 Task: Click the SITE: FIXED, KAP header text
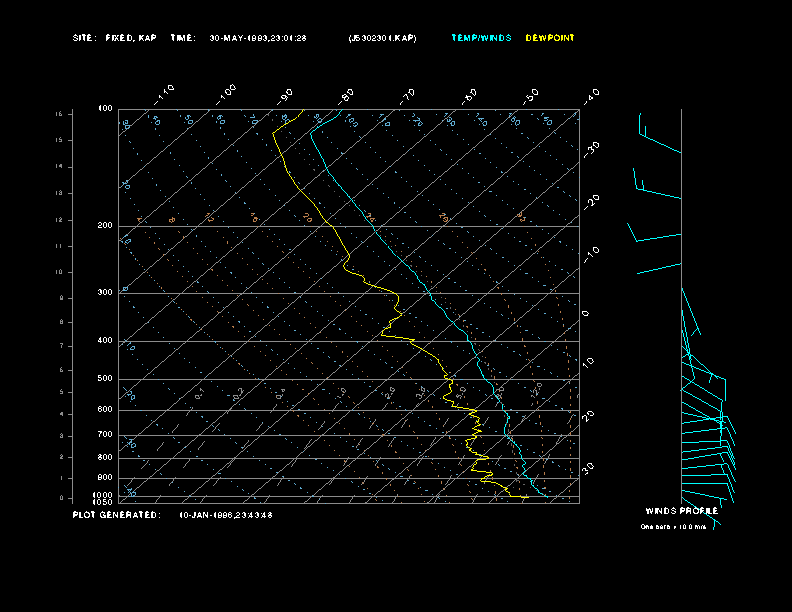click(115, 38)
